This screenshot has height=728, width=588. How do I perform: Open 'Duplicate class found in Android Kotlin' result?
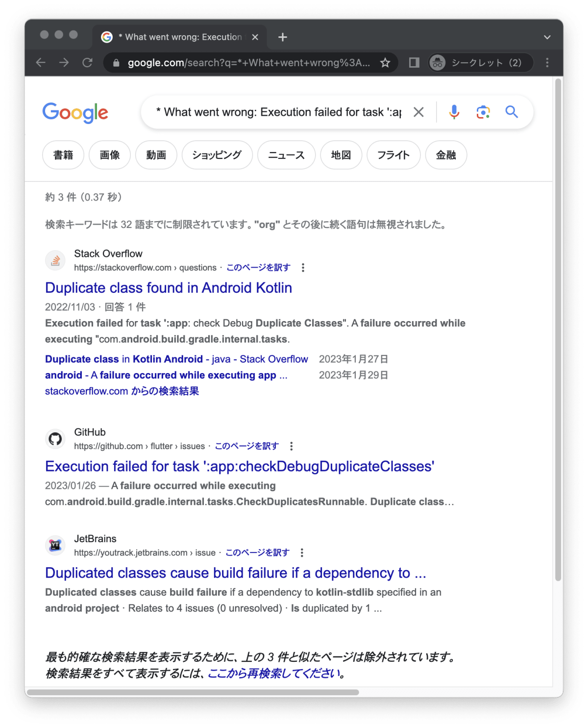coord(169,288)
